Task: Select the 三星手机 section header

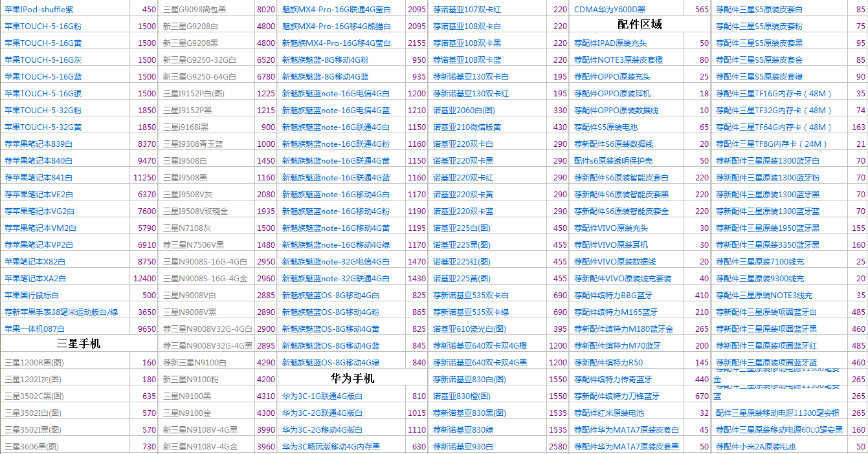Action: [79, 344]
